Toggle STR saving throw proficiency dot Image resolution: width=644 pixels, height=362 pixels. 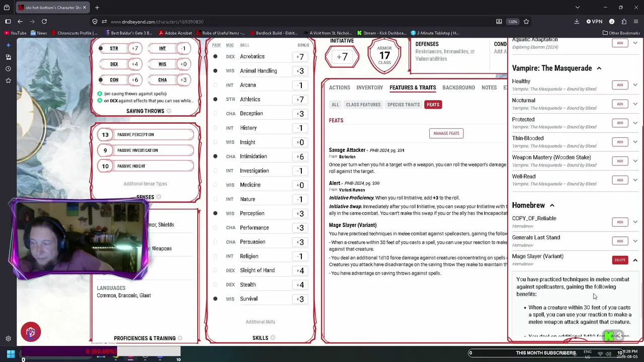[x=101, y=48]
